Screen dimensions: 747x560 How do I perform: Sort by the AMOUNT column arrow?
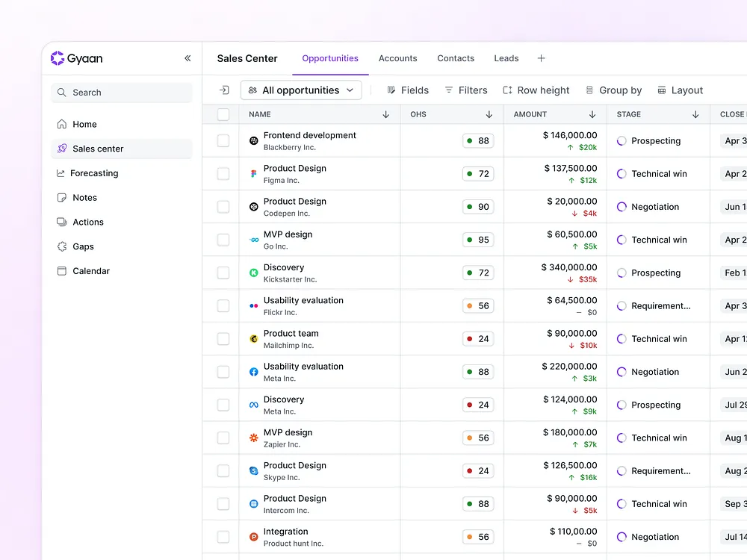(592, 114)
